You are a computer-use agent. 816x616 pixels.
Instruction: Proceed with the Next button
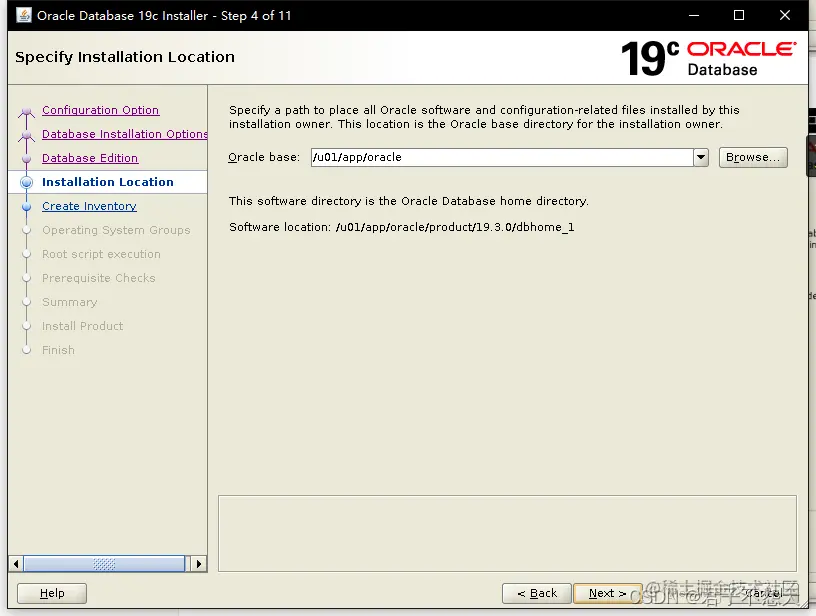607,593
